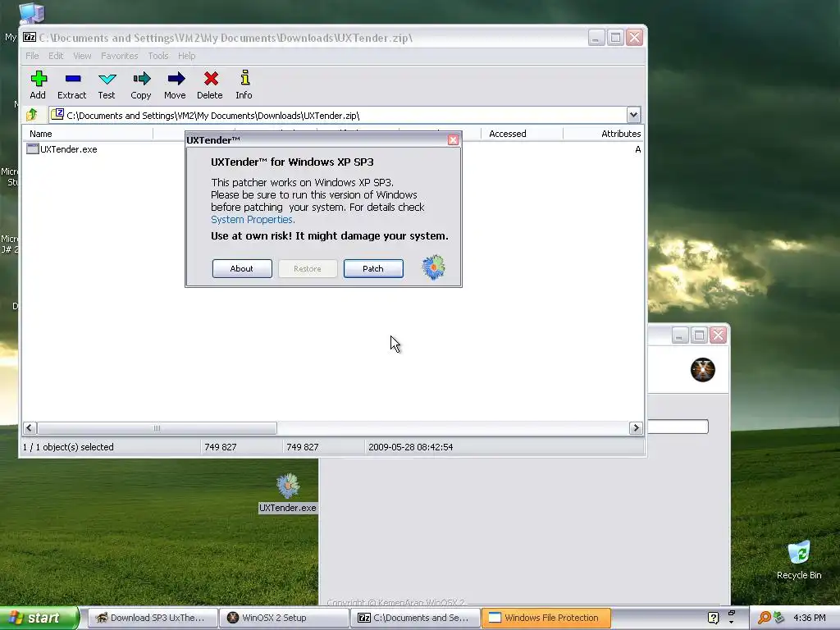The image size is (840, 630).
Task: Click the clock showing 4:36 PM
Action: (810, 618)
